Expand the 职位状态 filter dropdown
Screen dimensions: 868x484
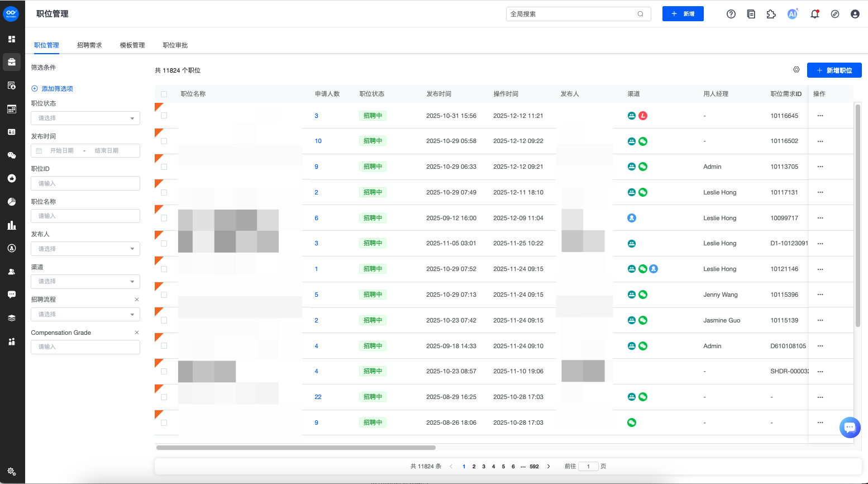pyautogui.click(x=85, y=118)
